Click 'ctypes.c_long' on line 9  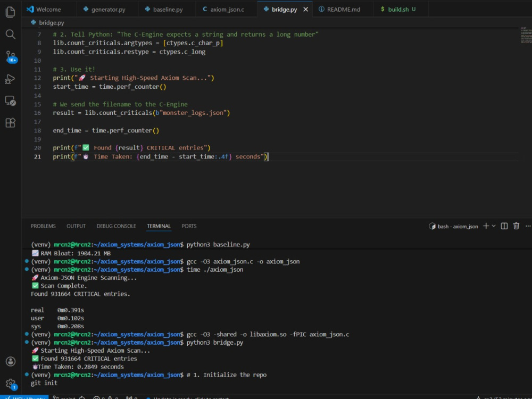pos(182,52)
